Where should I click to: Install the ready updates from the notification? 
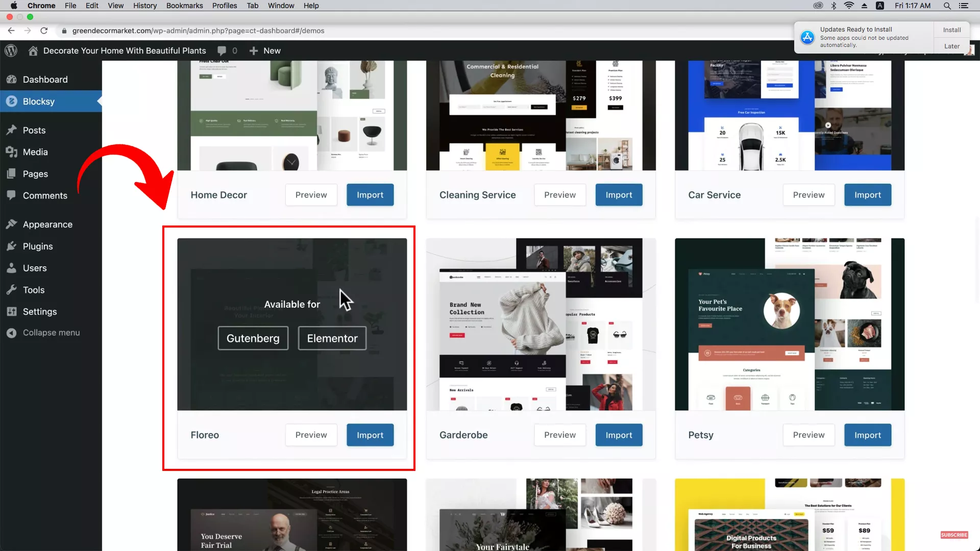(x=951, y=30)
